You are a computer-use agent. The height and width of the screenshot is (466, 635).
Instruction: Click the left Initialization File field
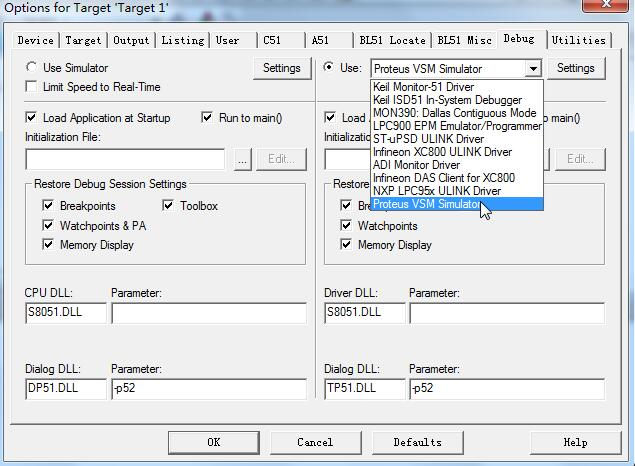pyautogui.click(x=125, y=159)
